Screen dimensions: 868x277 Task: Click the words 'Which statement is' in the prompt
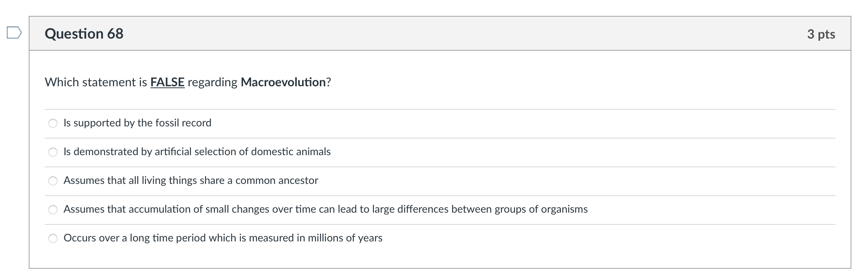[96, 82]
